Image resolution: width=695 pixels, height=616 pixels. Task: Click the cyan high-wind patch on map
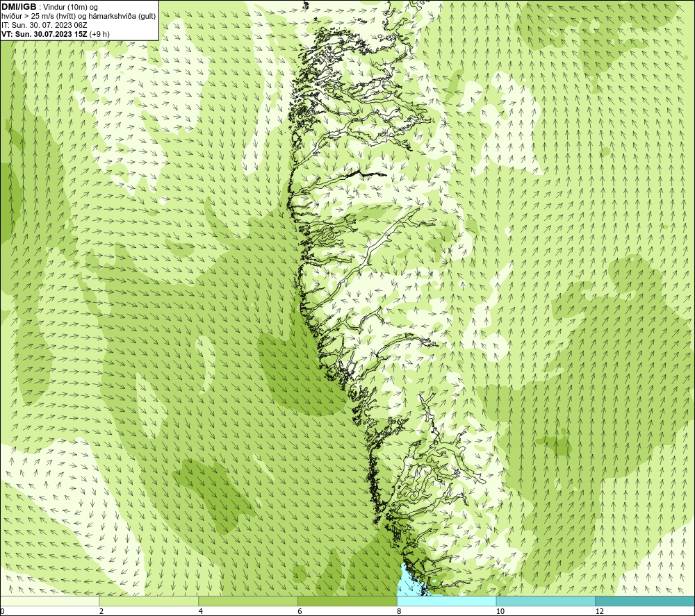click(x=409, y=582)
